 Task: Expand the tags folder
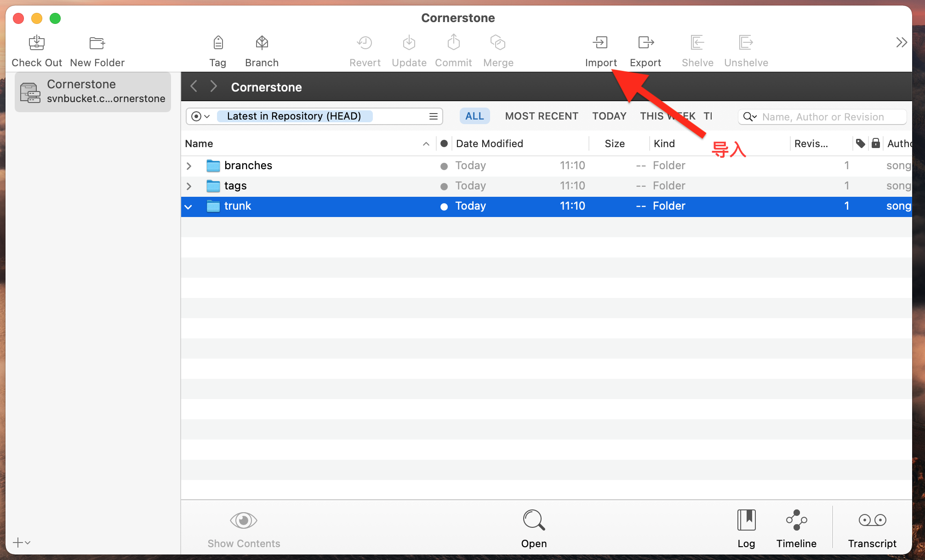click(x=188, y=186)
